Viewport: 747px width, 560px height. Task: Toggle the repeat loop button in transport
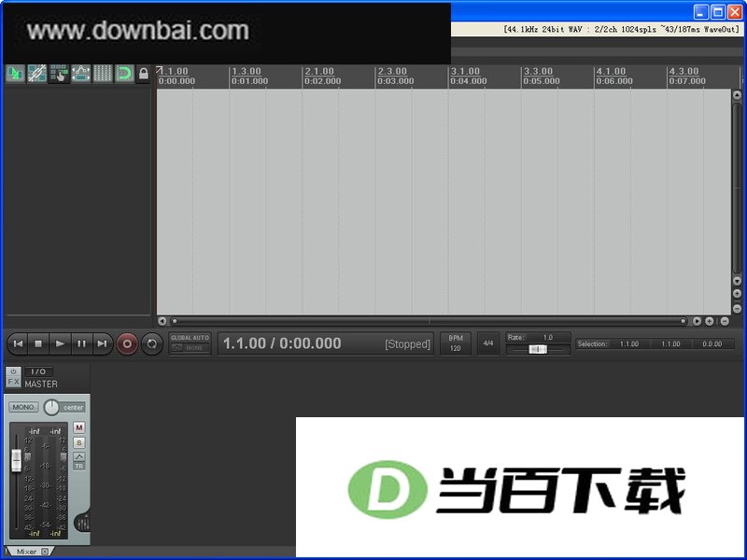click(152, 343)
